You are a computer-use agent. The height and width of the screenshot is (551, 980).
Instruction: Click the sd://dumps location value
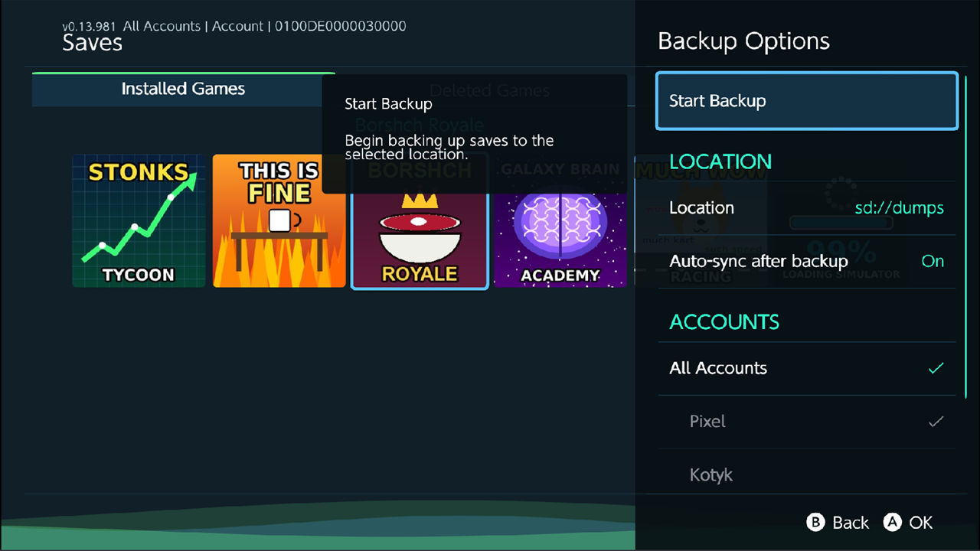coord(900,208)
